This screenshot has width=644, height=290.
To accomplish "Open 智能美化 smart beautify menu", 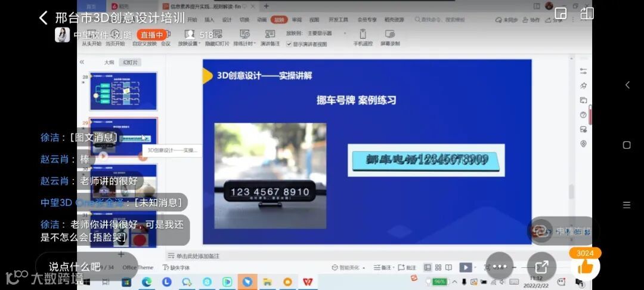I will (349, 267).
